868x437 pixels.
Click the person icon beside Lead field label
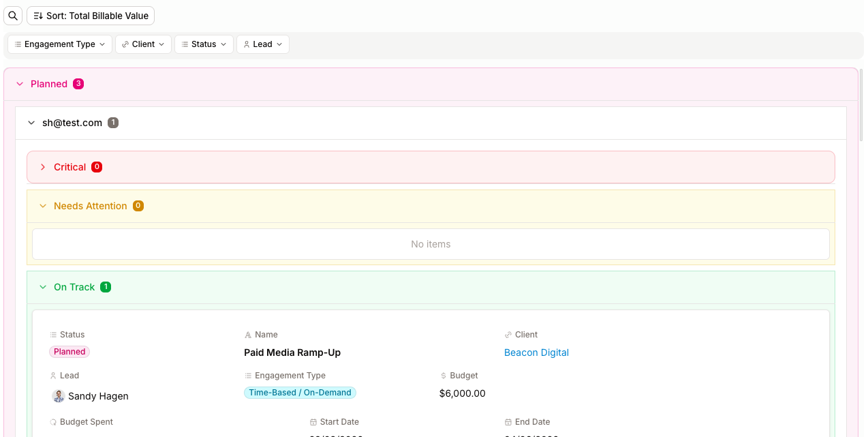pyautogui.click(x=53, y=376)
